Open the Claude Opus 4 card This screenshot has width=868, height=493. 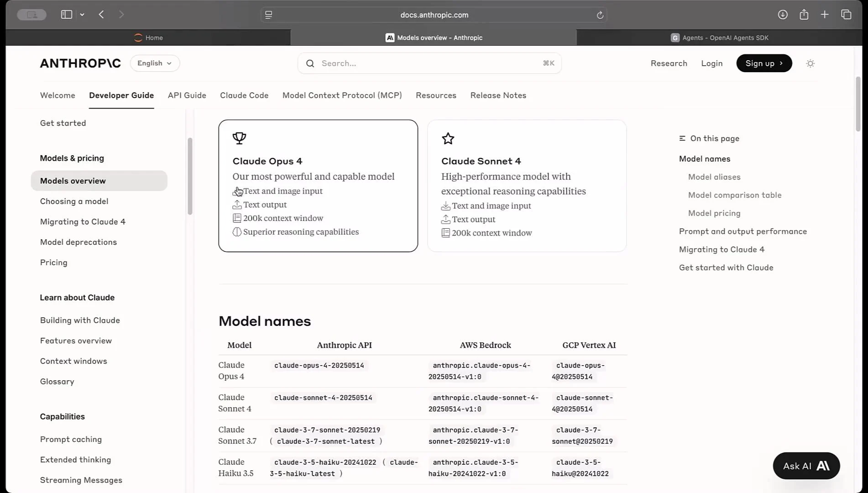[318, 186]
